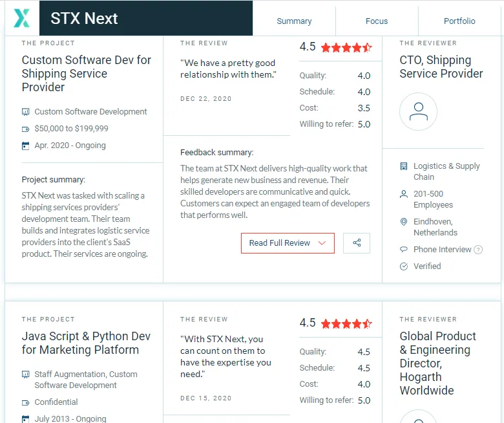Screen dimensions: 504x423
Task: Expand Read Full Review for shipping project
Action: [x=288, y=243]
